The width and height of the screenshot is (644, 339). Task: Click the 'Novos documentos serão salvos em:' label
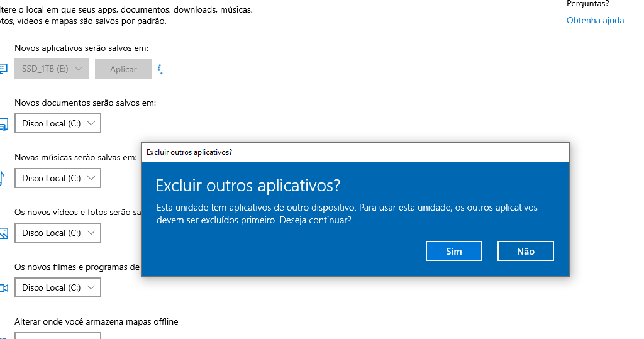tap(85, 103)
